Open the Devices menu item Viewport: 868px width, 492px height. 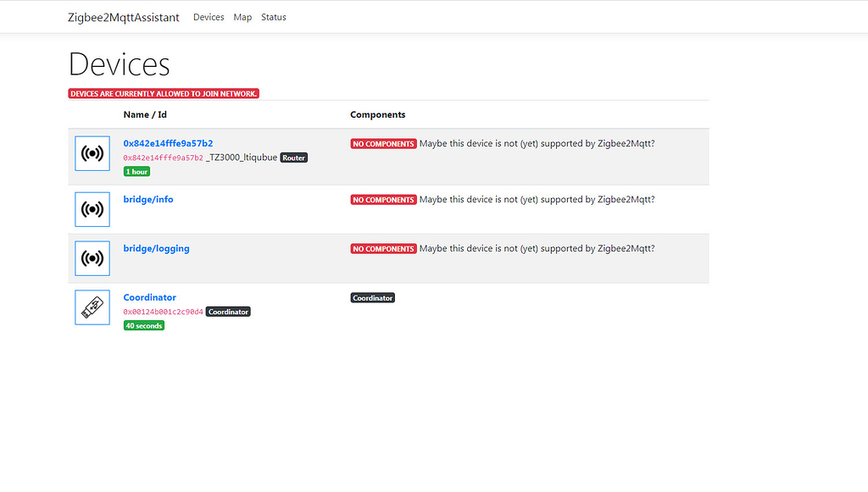coord(209,17)
